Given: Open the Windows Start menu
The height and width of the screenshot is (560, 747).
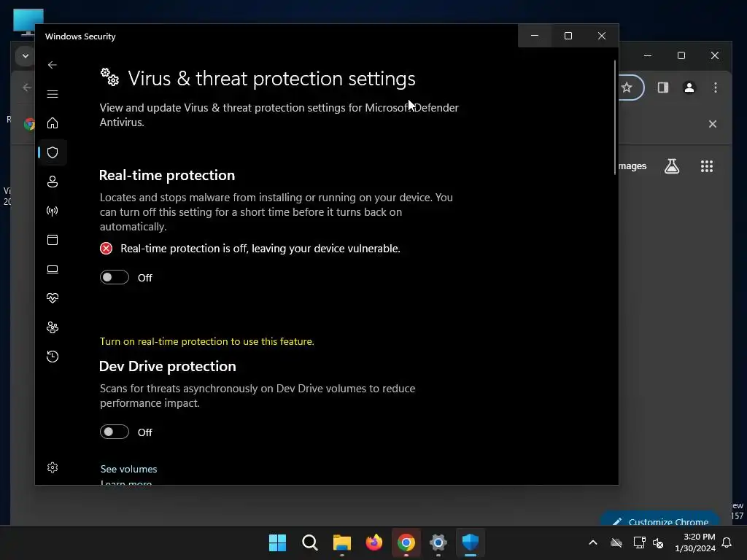Looking at the screenshot, I should tap(277, 542).
